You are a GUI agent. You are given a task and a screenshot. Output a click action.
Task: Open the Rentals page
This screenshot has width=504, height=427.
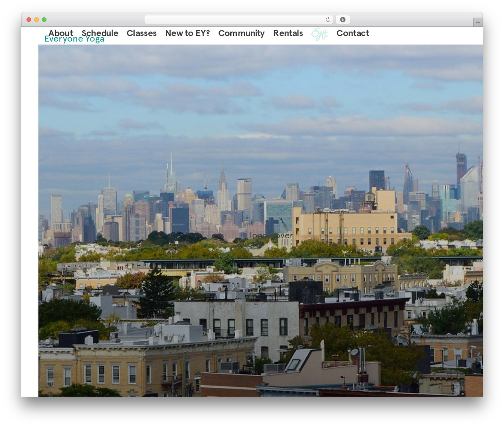click(x=288, y=33)
